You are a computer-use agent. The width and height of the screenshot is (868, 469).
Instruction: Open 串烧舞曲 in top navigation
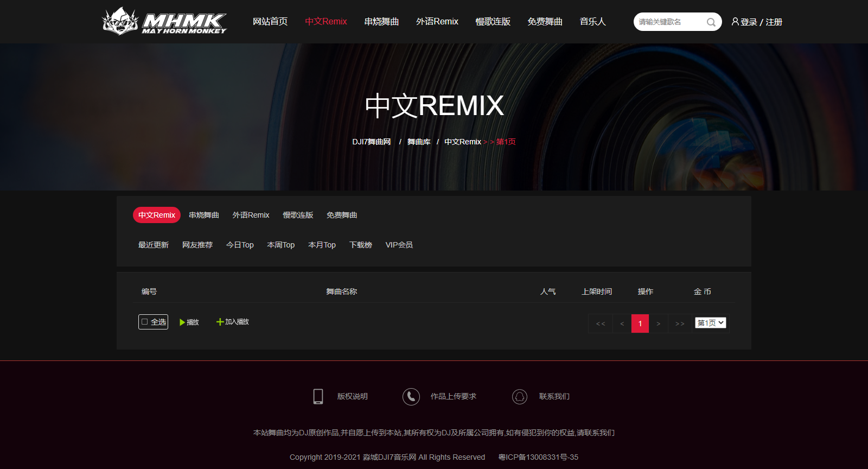tap(381, 22)
